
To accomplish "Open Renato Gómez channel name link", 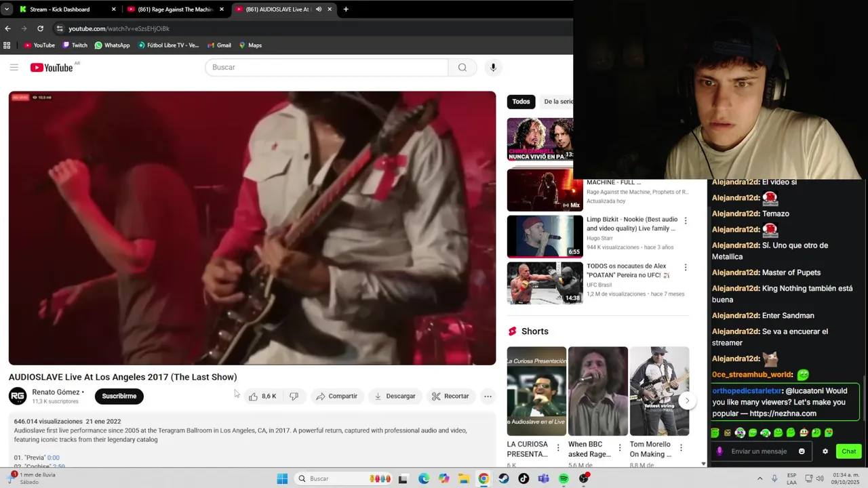I will [x=56, y=392].
